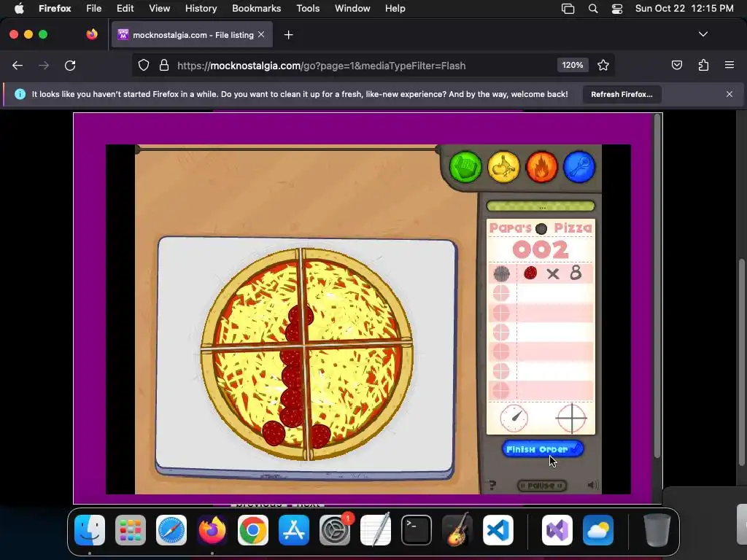Click order number 002 on the ticket
Image resolution: width=747 pixels, height=560 pixels.
(541, 249)
